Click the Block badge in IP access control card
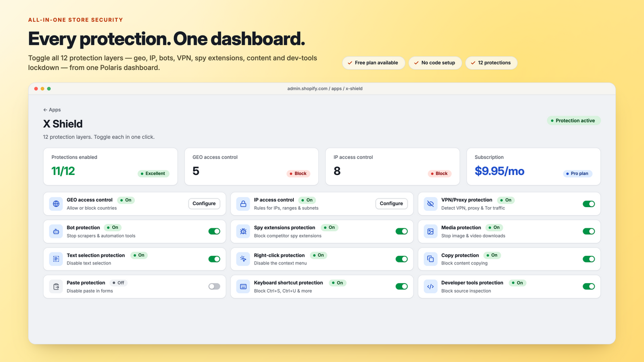 [x=440, y=173]
